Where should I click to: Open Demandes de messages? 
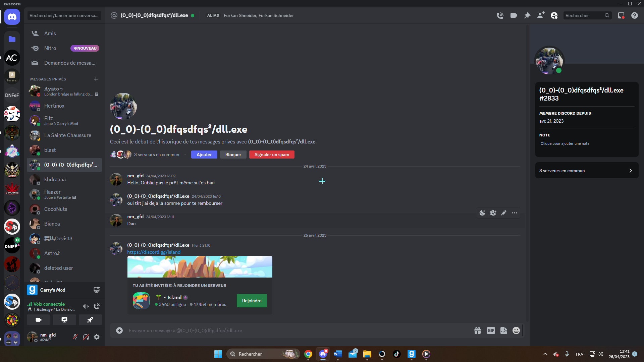tap(64, 63)
